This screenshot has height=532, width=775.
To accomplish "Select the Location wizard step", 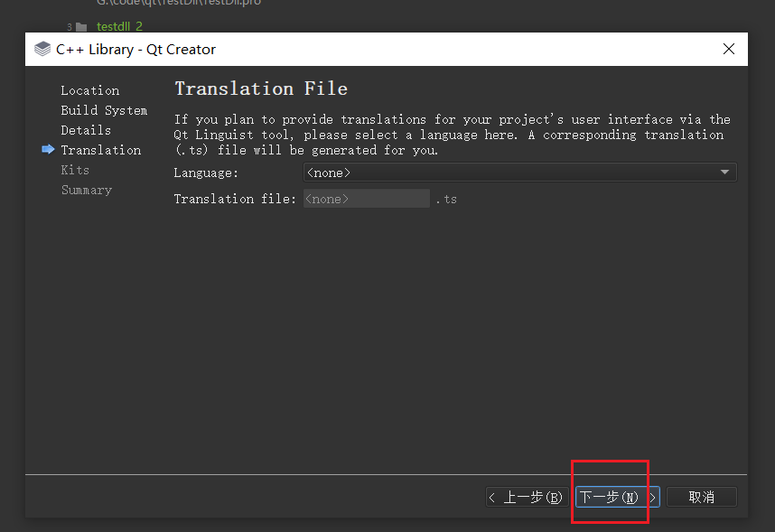I will coord(90,90).
